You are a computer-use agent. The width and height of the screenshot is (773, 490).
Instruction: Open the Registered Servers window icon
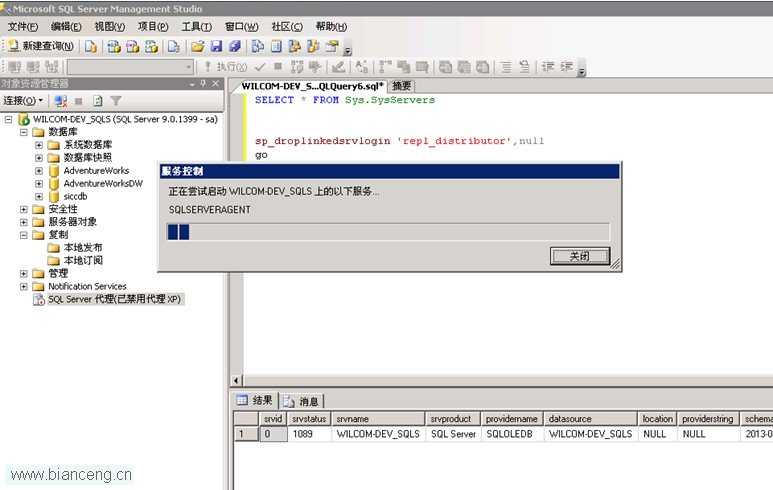(258, 46)
